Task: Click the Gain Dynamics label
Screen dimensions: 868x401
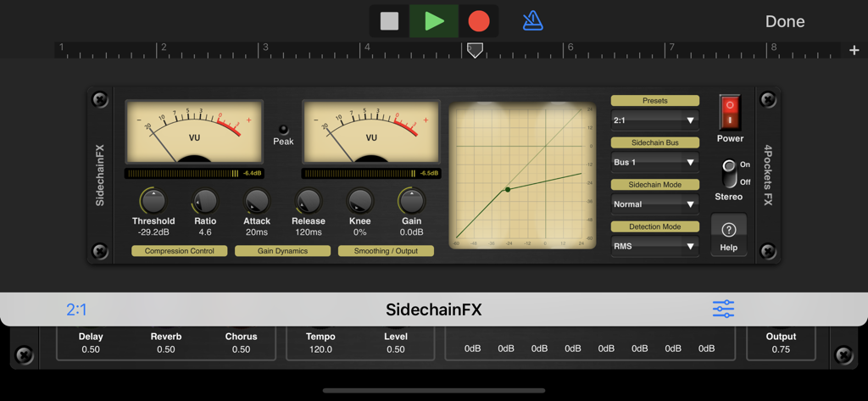Action: [283, 251]
